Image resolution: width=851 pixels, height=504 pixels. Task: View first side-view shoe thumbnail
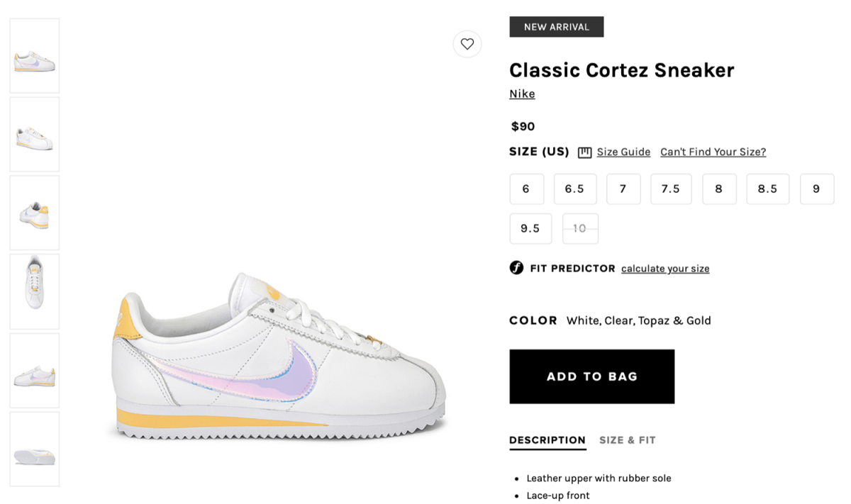click(x=35, y=56)
